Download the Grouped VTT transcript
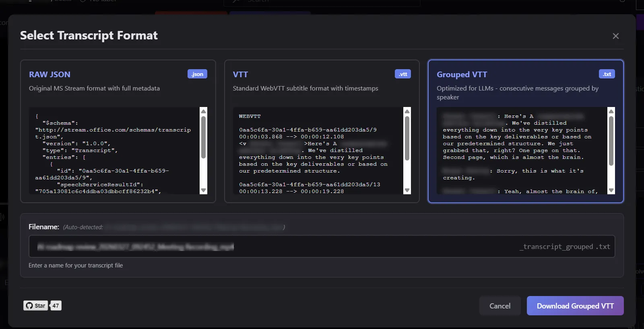The height and width of the screenshot is (329, 644). tap(575, 306)
